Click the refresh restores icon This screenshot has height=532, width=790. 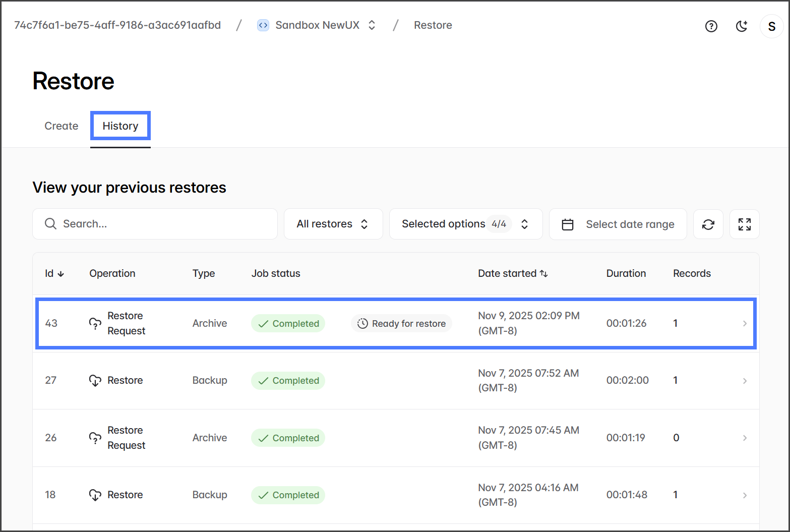tap(708, 224)
